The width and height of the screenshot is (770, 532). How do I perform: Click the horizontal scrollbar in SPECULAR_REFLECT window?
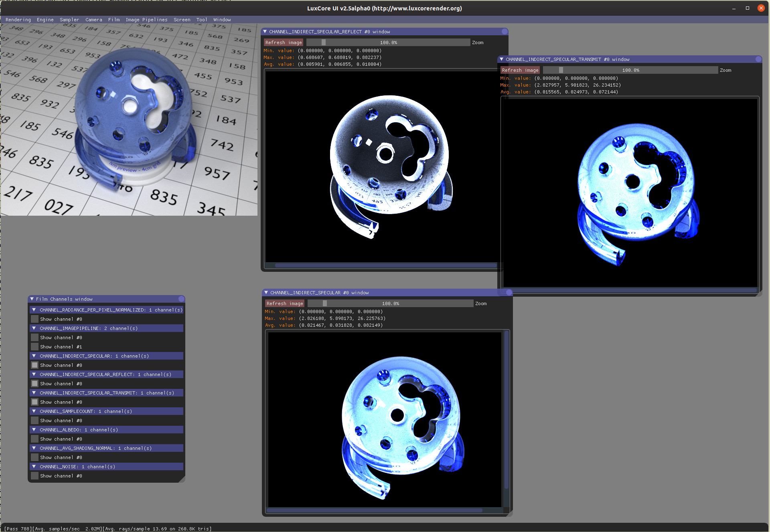tap(385, 265)
